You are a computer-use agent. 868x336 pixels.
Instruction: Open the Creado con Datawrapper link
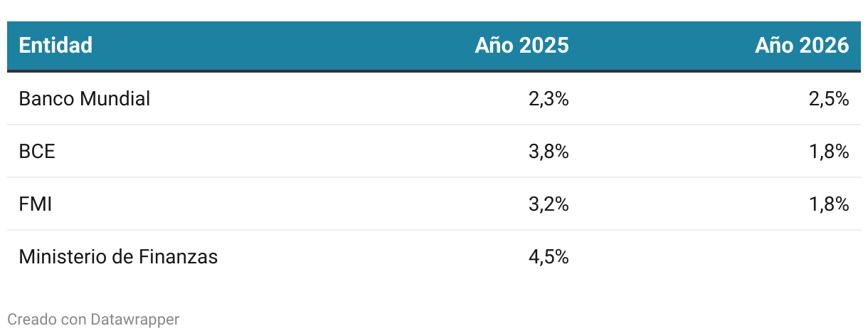[x=93, y=320]
